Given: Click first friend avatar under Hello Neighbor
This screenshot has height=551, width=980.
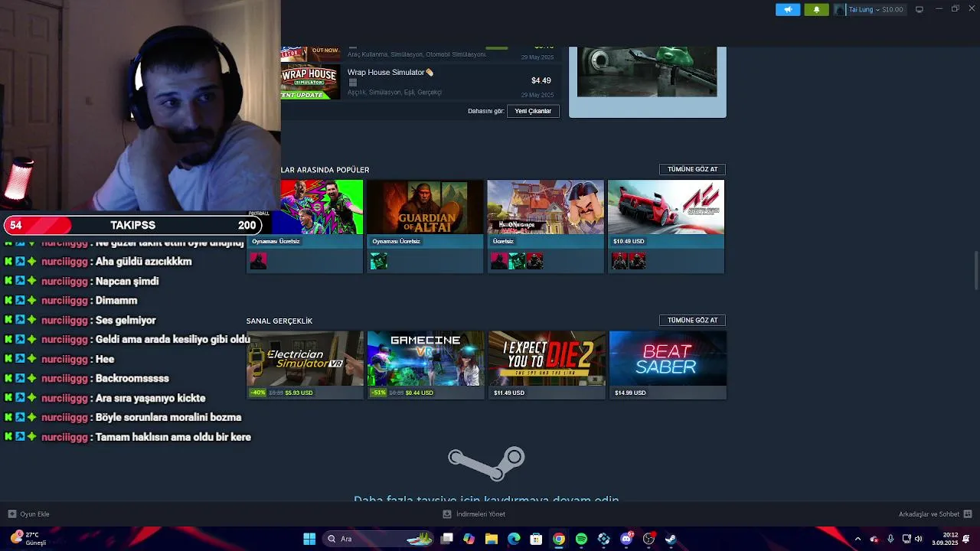Looking at the screenshot, I should coord(499,262).
